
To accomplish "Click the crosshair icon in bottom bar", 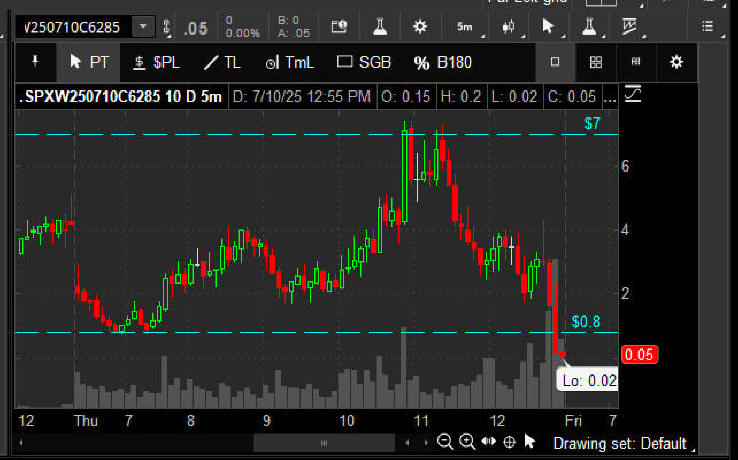I will [x=509, y=442].
